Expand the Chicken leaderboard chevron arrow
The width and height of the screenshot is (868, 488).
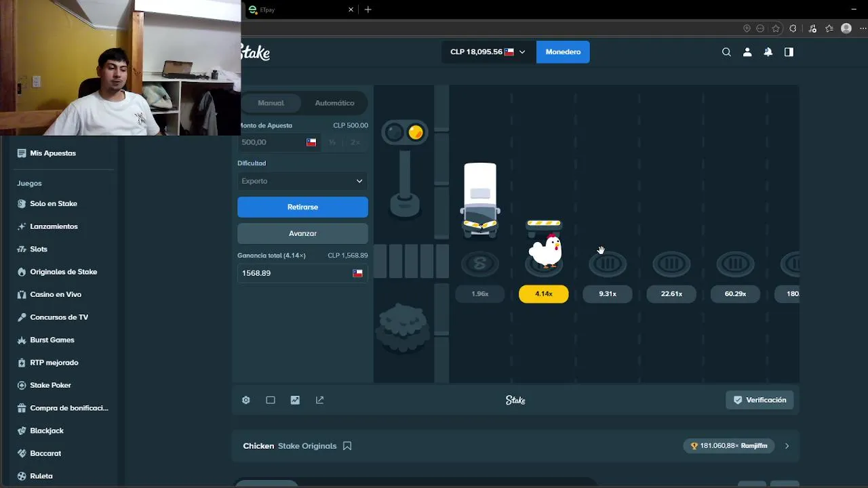[787, 446]
